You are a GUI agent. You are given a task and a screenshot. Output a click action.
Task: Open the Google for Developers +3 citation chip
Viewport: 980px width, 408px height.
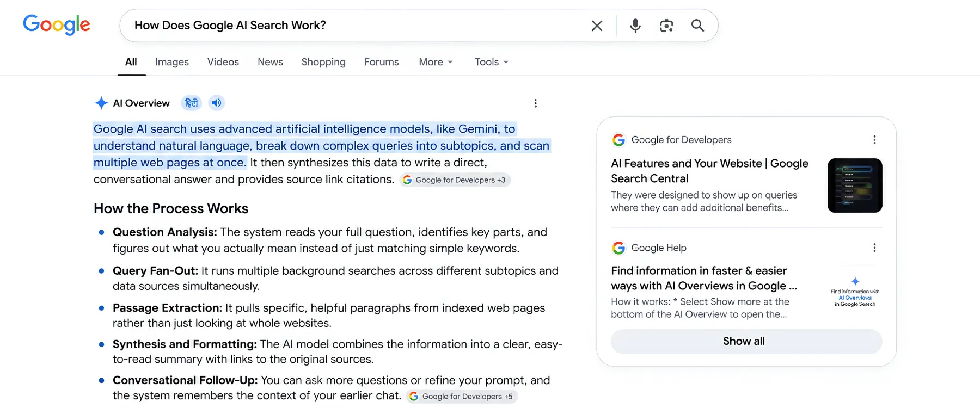455,180
